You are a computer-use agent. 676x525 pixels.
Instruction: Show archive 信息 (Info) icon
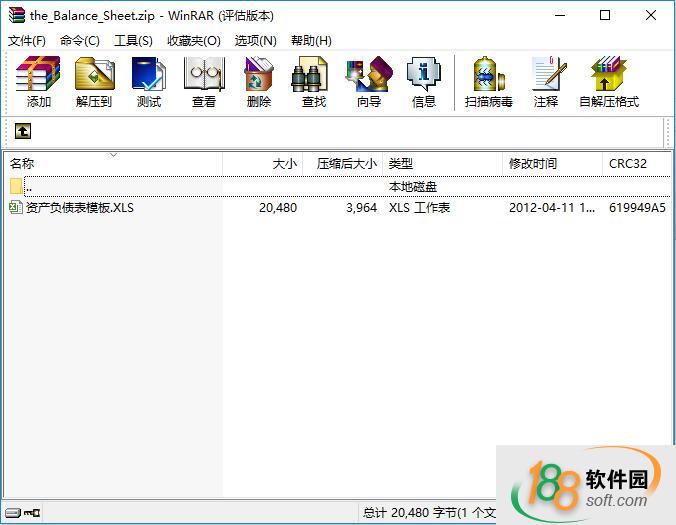pos(424,82)
